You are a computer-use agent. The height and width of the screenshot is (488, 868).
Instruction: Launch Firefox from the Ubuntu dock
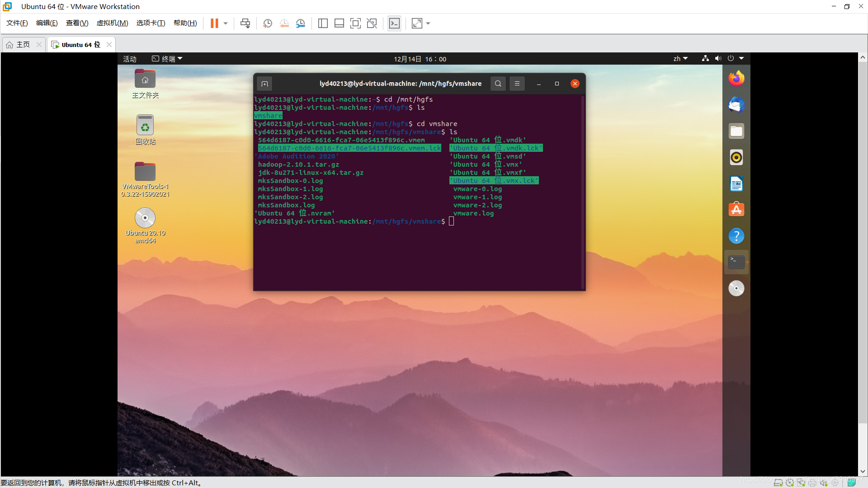[736, 79]
